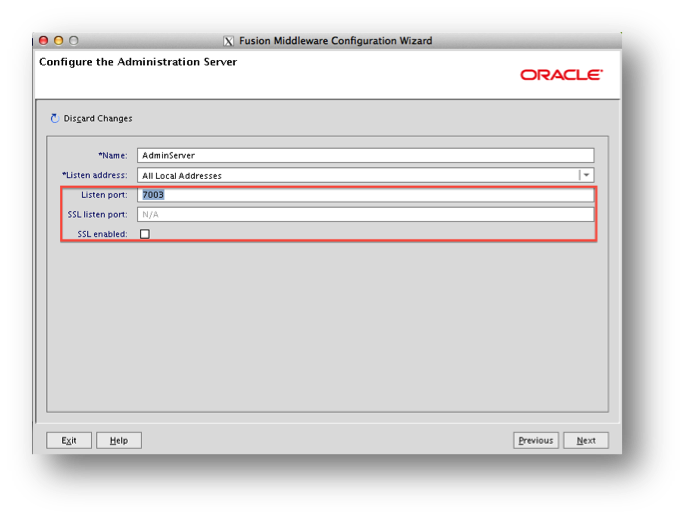The width and height of the screenshot is (687, 519).
Task: Click the X11 icon in the title bar
Action: click(228, 41)
